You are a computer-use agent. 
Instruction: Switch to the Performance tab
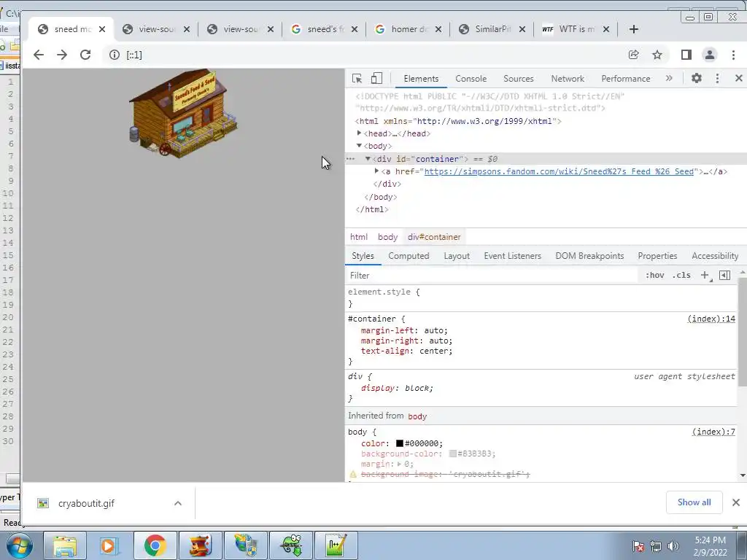tap(625, 79)
